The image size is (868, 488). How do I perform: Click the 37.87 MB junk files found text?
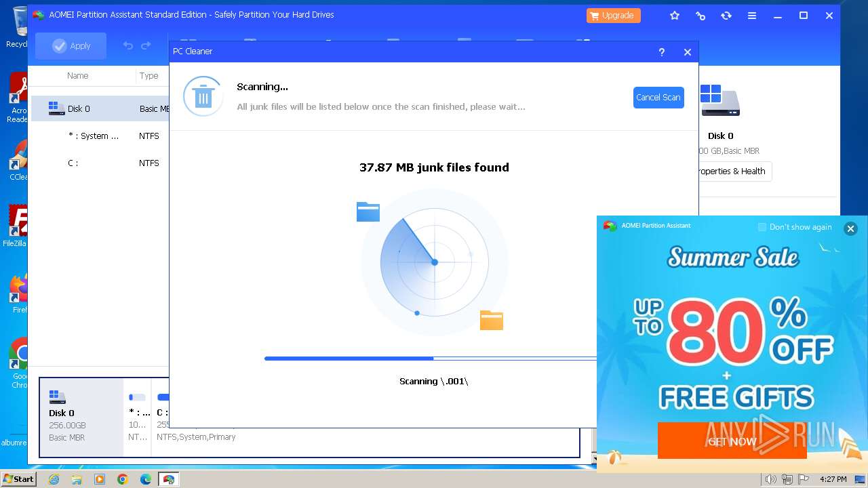pyautogui.click(x=434, y=167)
